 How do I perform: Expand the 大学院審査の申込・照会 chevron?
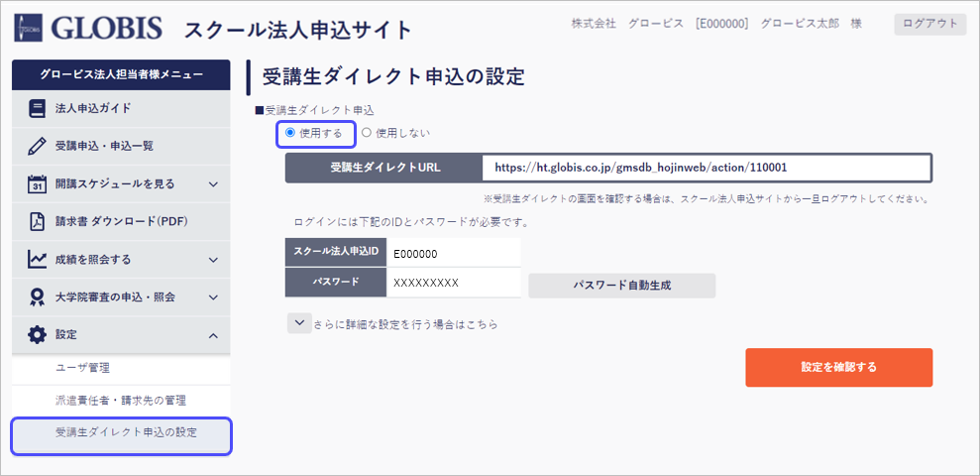(213, 297)
